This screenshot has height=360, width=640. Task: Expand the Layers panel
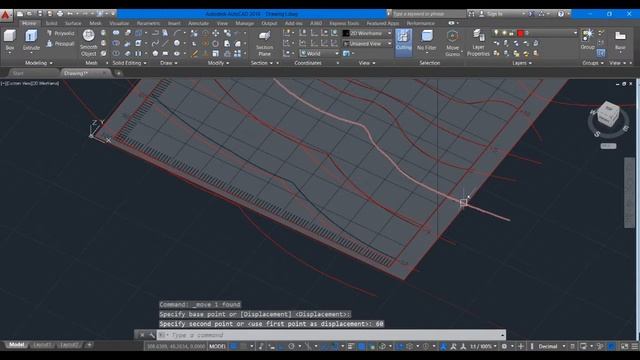pos(522,63)
